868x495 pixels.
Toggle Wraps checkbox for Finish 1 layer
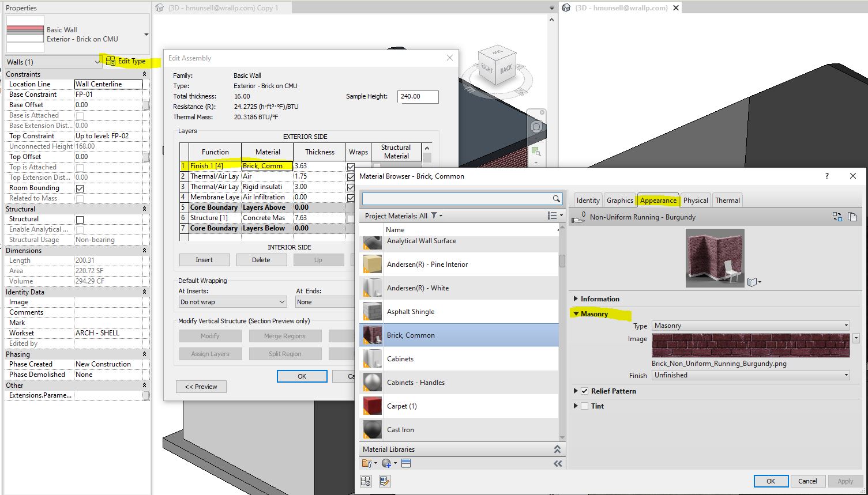[350, 165]
